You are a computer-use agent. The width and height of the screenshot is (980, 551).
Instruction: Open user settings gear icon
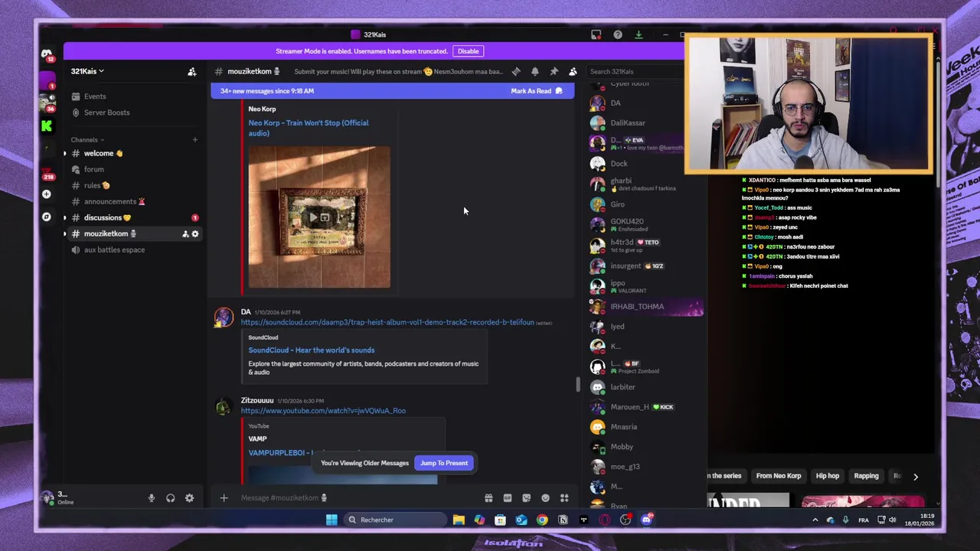coord(189,498)
